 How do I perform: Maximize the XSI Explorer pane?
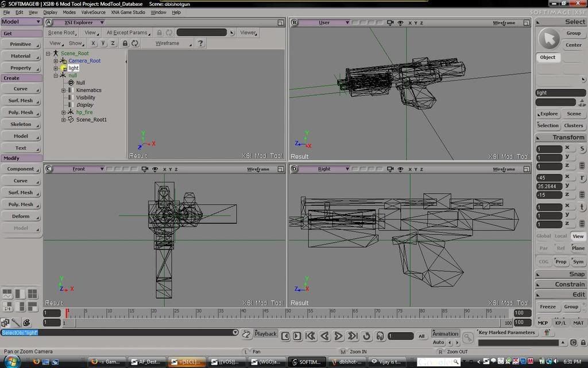(x=281, y=23)
